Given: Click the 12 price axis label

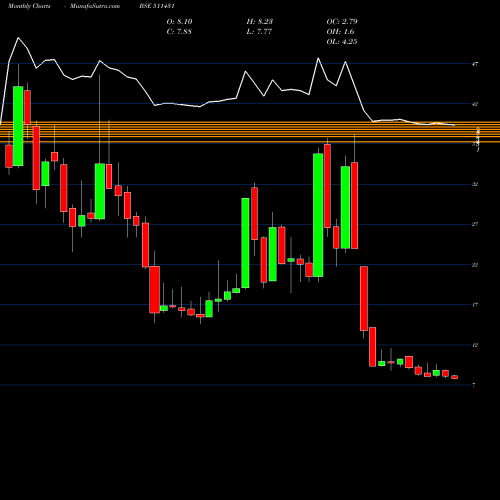Looking at the screenshot, I should [475, 345].
